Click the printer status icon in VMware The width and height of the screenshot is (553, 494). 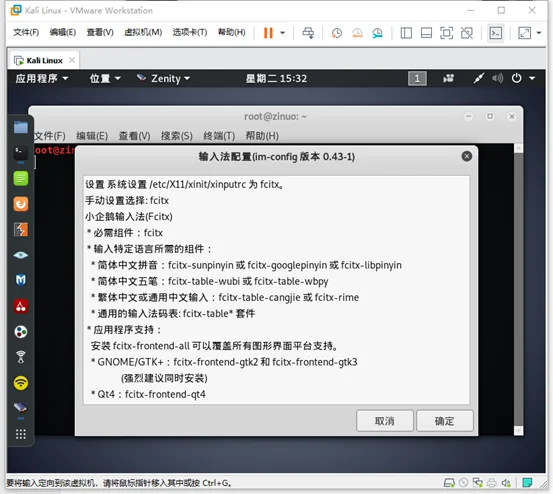[x=492, y=483]
